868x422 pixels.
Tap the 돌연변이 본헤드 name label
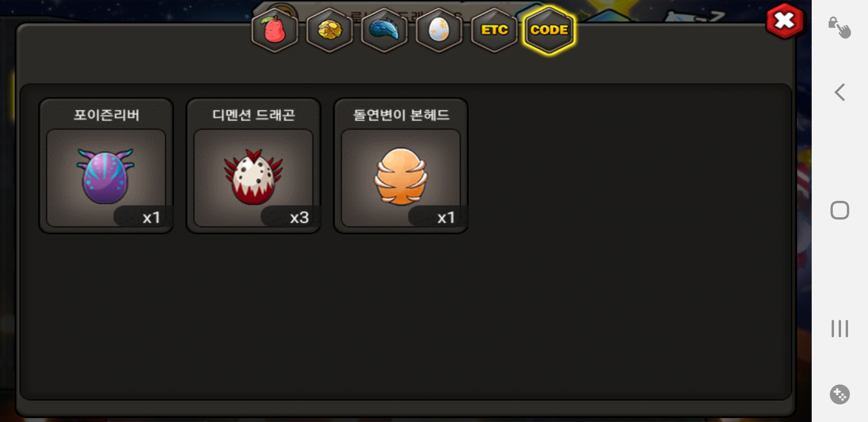pos(401,115)
